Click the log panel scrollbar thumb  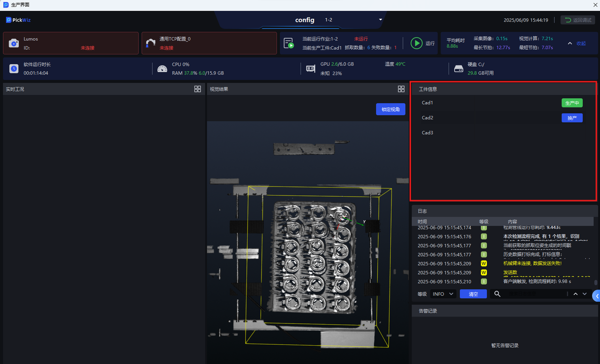click(596, 282)
